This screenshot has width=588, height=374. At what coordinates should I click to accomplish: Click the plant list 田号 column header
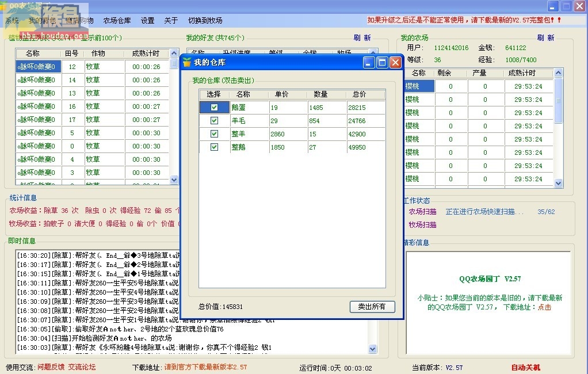tap(72, 54)
